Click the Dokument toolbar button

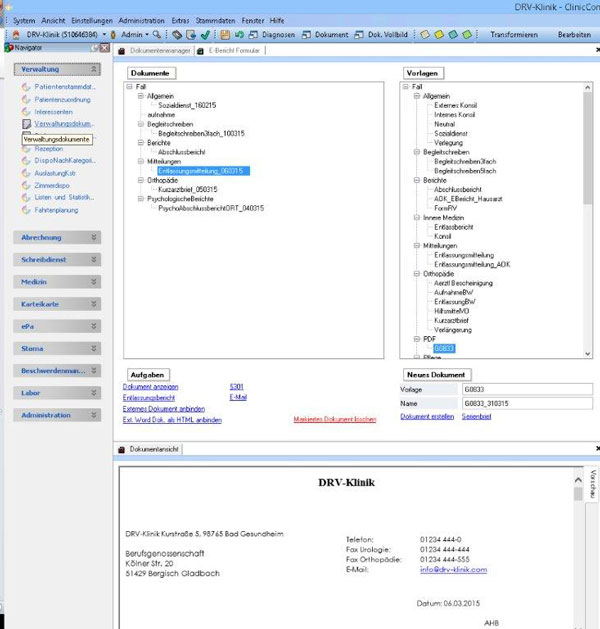point(325,35)
